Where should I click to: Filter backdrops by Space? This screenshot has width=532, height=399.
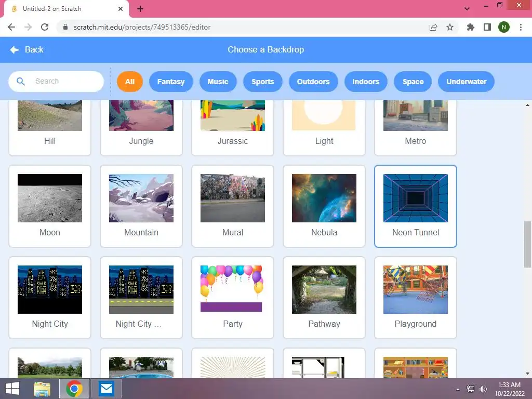(x=413, y=82)
